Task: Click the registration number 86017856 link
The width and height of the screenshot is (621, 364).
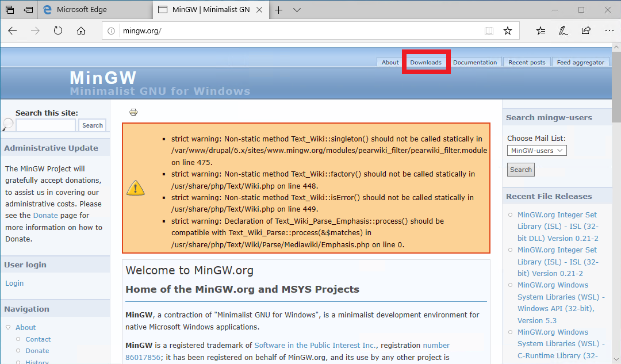Action: (287, 351)
